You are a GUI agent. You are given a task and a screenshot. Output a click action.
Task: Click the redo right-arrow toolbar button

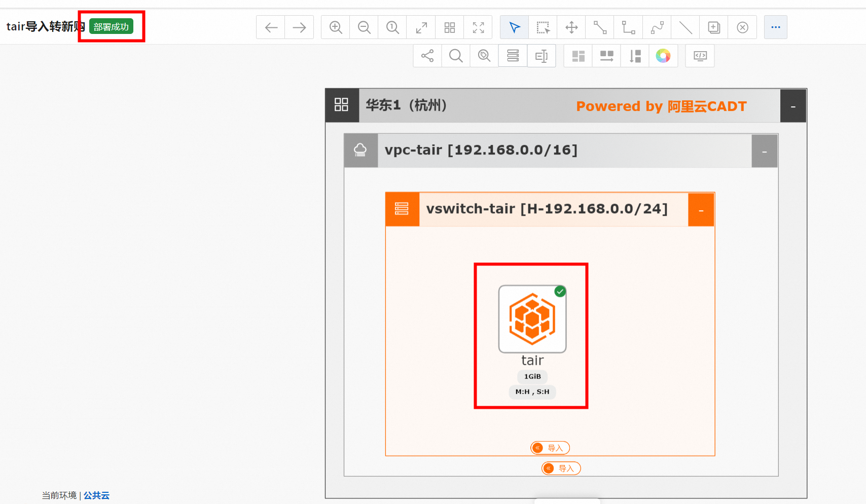299,27
